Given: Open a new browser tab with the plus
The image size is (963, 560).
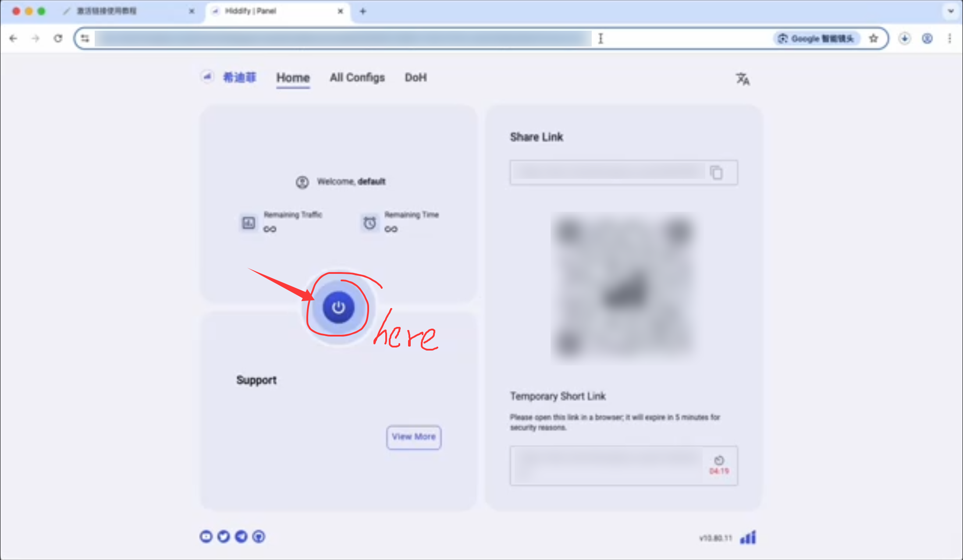Looking at the screenshot, I should pos(362,11).
